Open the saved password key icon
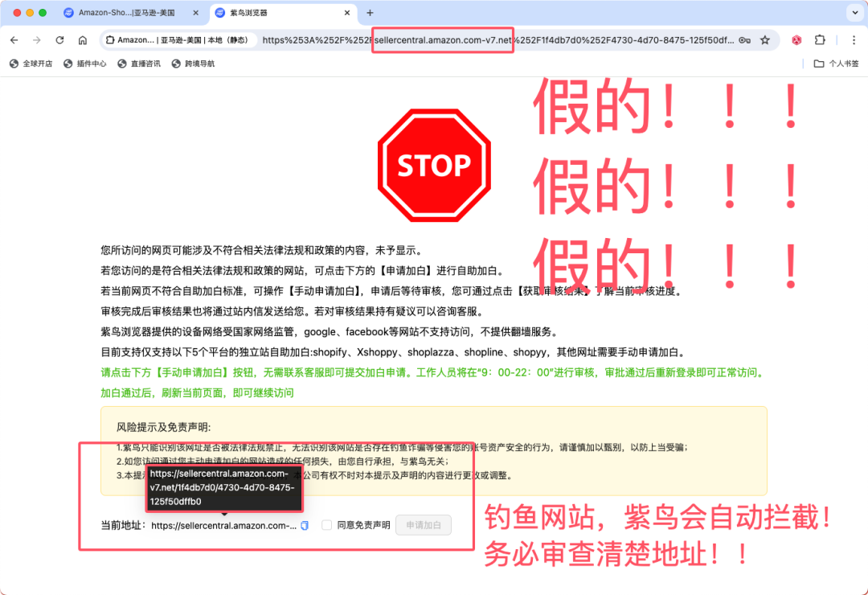The image size is (868, 595). [744, 40]
